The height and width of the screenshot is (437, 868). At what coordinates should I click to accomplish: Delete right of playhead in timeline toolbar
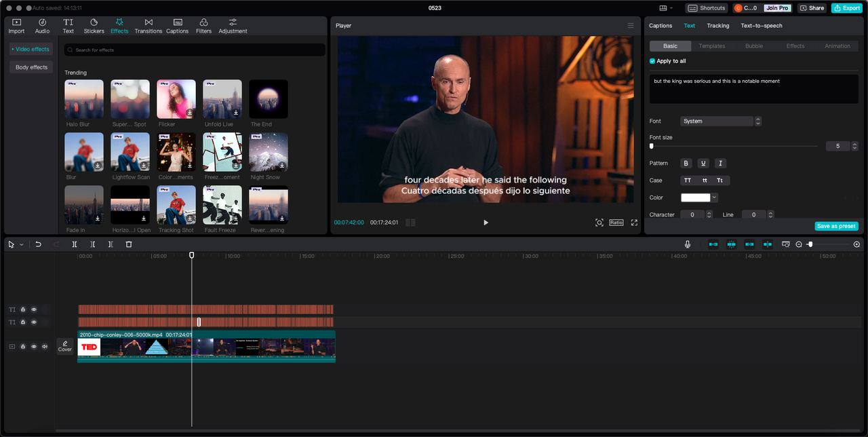[x=111, y=244]
